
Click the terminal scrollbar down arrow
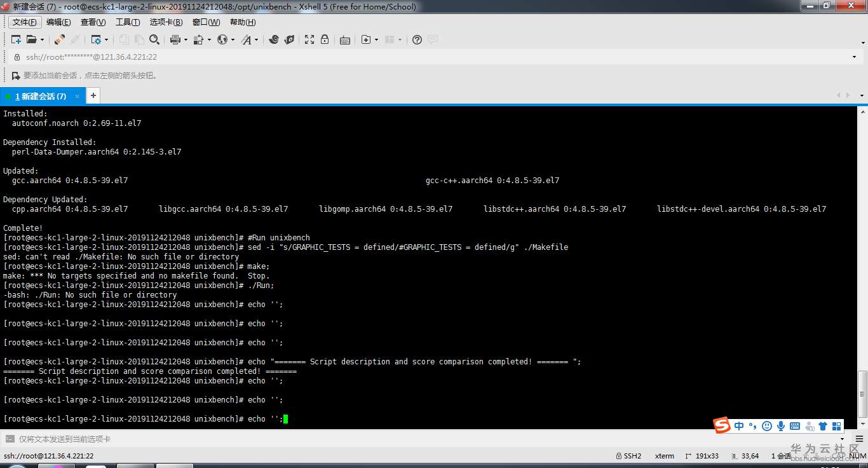[862, 423]
